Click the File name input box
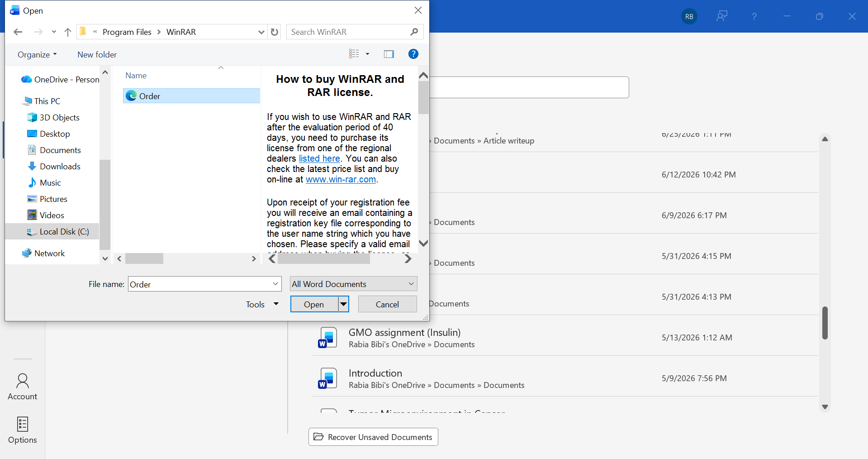Viewport: 868px width, 459px height. click(200, 284)
